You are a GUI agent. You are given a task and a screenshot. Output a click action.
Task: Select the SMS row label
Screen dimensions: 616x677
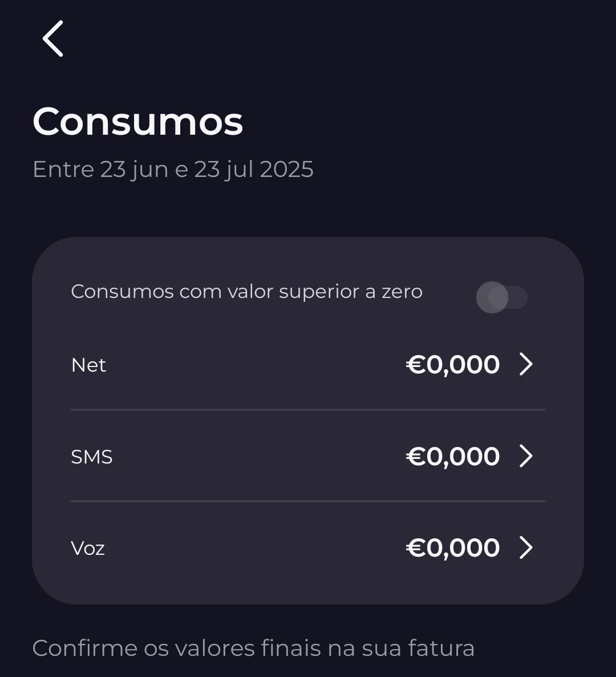(92, 457)
